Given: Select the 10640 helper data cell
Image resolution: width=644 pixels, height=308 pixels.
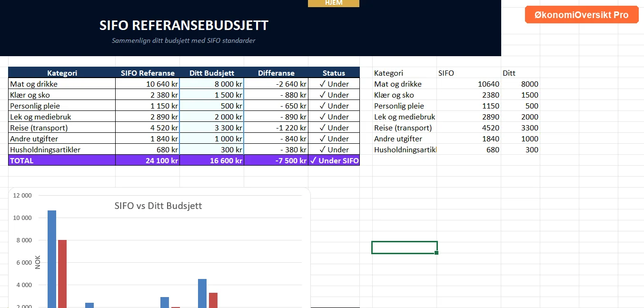Looking at the screenshot, I should tap(469, 84).
